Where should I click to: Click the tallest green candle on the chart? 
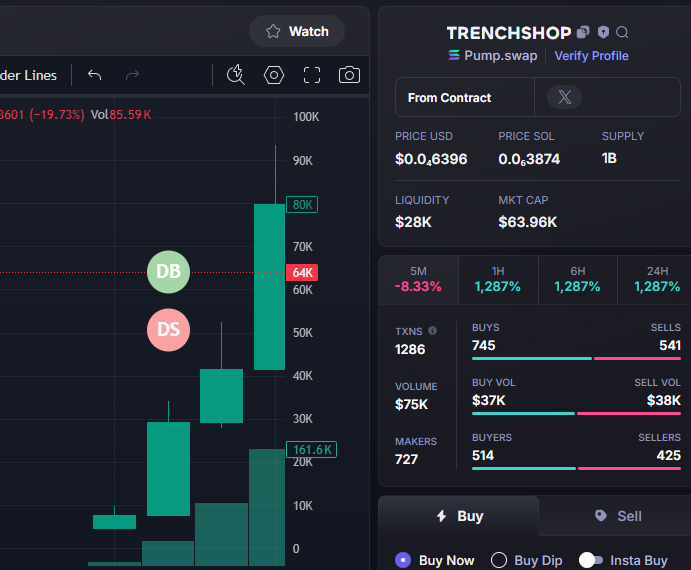click(x=269, y=287)
